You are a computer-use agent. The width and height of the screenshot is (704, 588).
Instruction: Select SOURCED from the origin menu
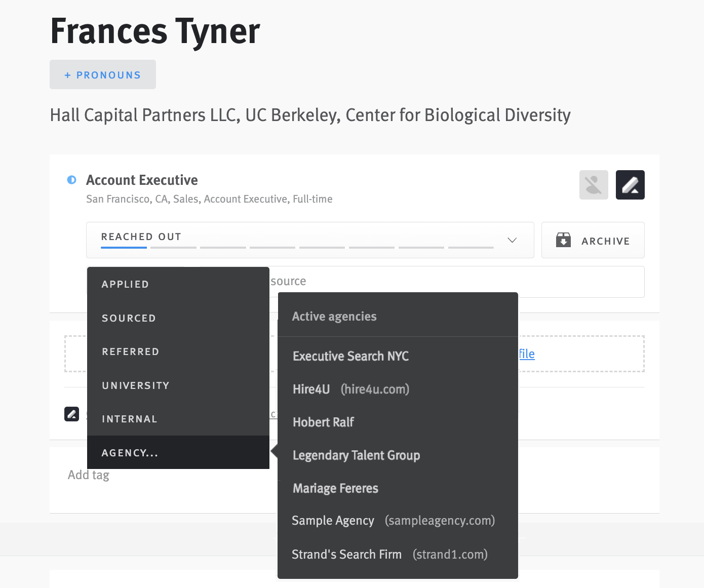pos(129,318)
